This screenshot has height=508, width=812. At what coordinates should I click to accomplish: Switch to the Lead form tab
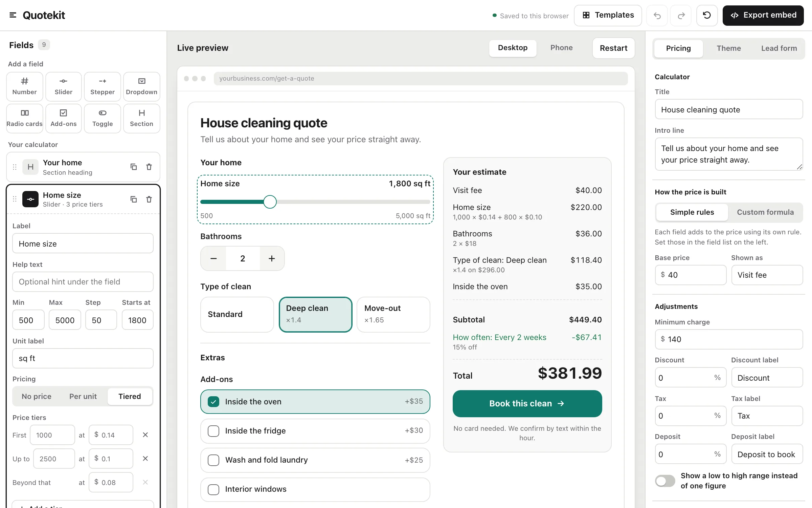click(779, 48)
